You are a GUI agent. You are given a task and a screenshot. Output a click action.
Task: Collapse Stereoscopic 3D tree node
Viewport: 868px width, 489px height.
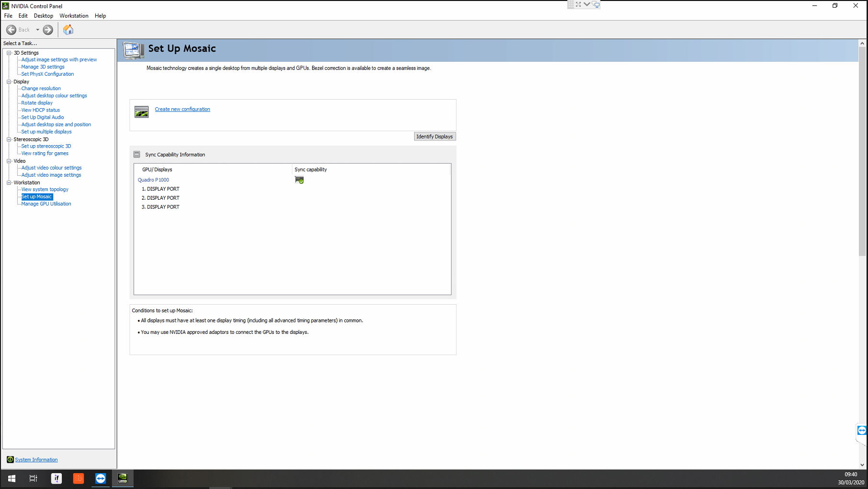point(9,139)
